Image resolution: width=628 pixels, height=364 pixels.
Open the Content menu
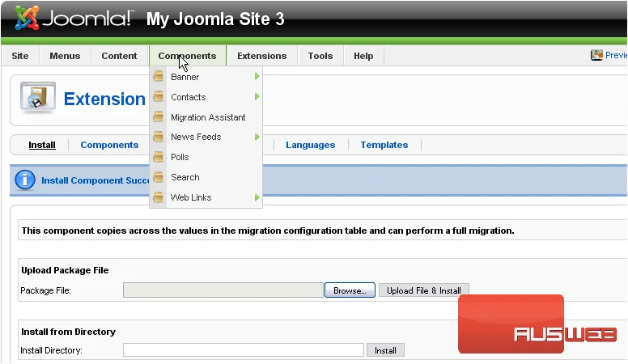click(x=119, y=56)
